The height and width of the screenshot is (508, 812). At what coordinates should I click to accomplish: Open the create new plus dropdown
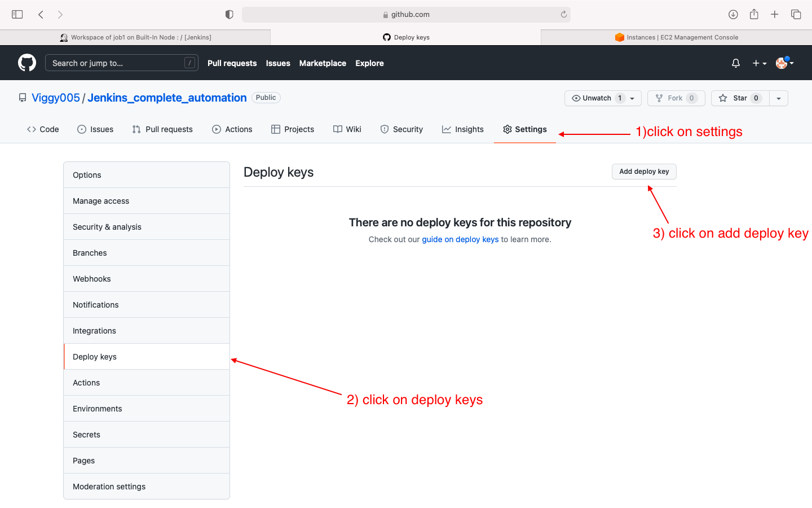[760, 63]
